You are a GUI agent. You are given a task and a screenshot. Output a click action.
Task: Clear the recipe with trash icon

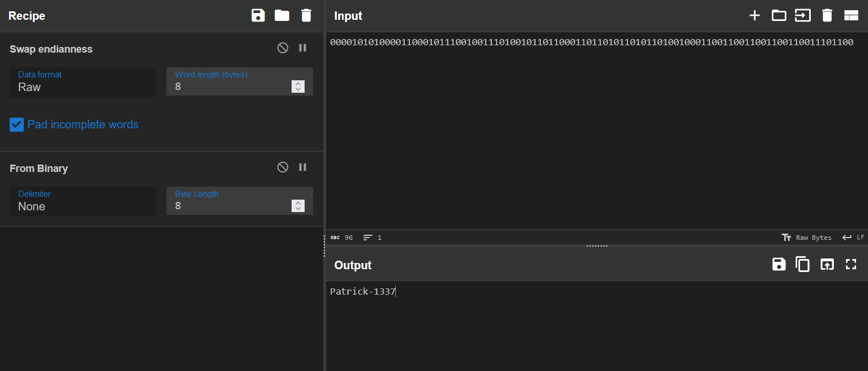pos(306,15)
